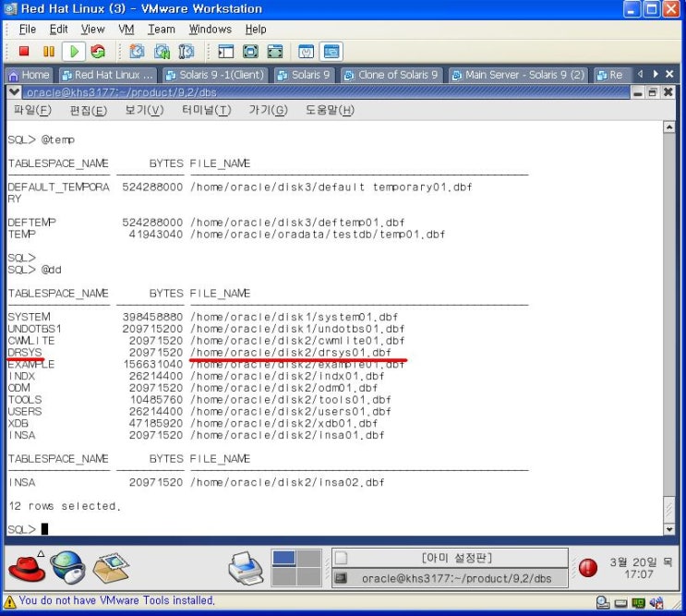Toggle the sidebar view icon

click(x=226, y=52)
